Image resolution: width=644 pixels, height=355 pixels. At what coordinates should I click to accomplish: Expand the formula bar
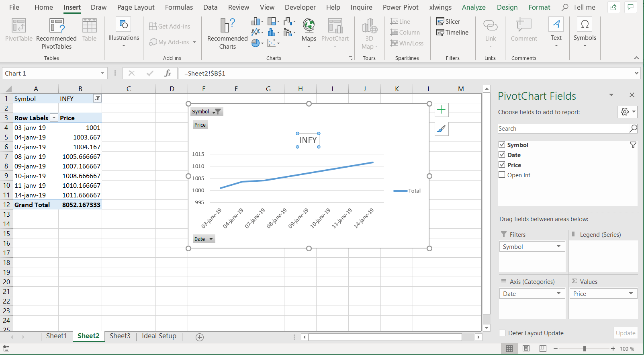pyautogui.click(x=636, y=73)
